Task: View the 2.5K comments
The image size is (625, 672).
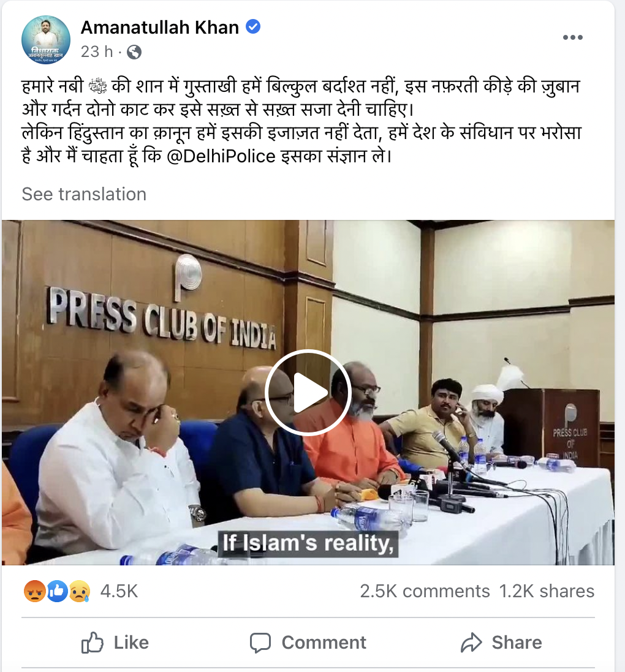Action: click(425, 591)
